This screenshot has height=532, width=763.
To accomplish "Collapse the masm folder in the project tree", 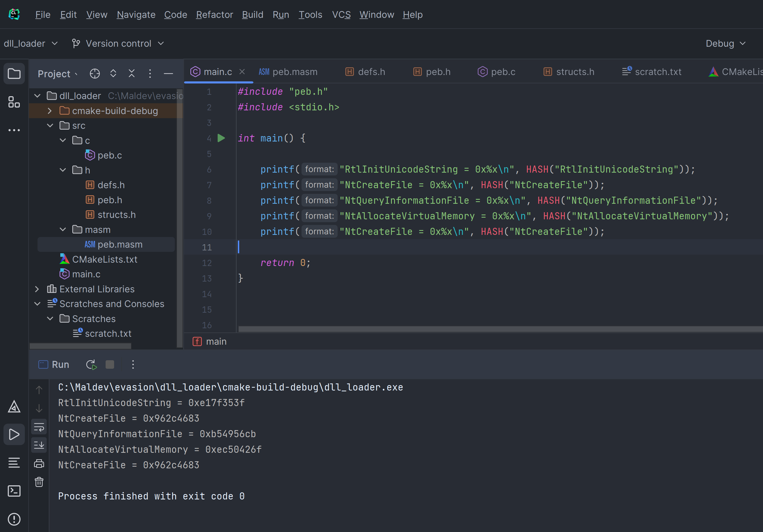I will [x=63, y=229].
